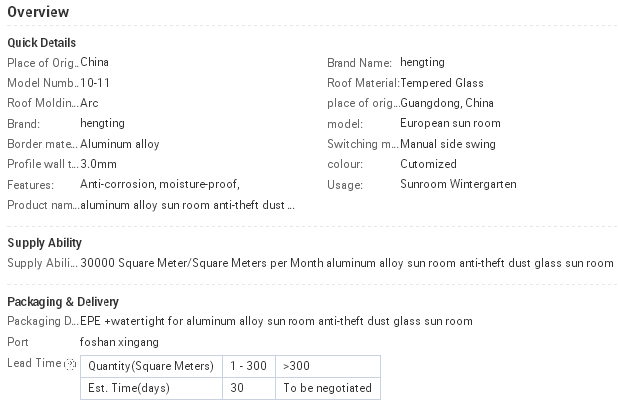Click the Packaging & Delivery heading

[63, 302]
